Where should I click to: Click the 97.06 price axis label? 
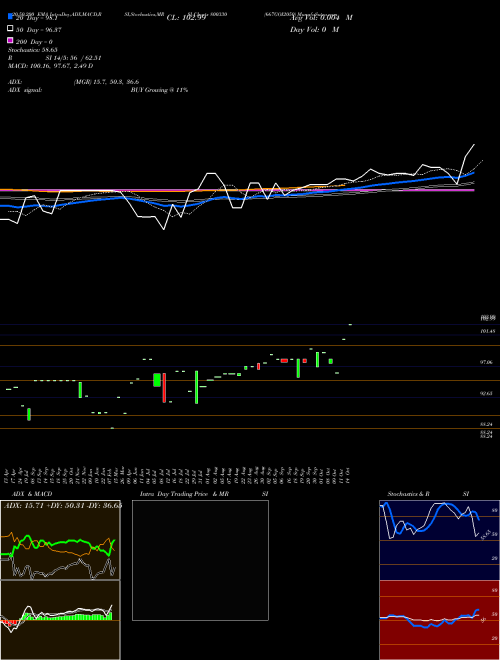[x=487, y=362]
